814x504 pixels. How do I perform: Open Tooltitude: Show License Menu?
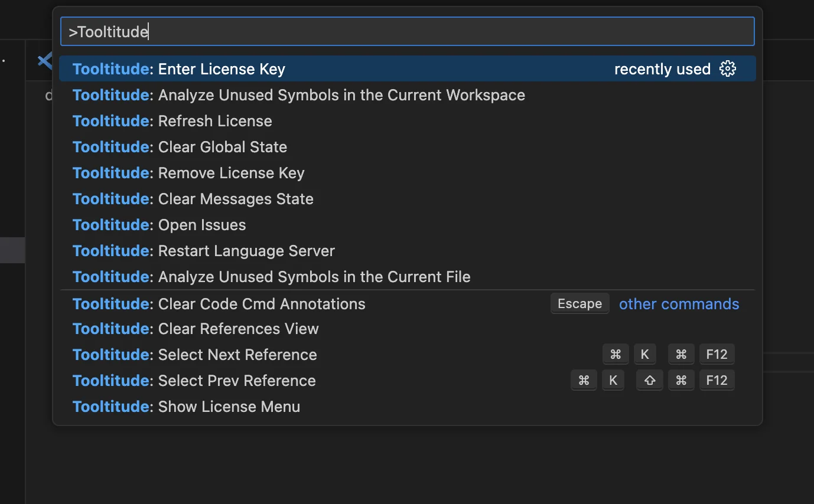[408, 407]
